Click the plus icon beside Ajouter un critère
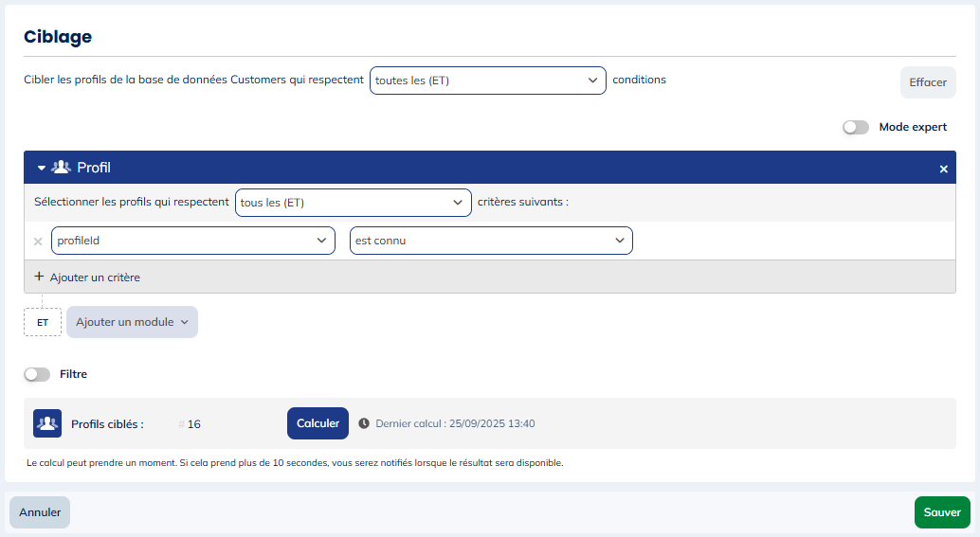 (x=39, y=277)
